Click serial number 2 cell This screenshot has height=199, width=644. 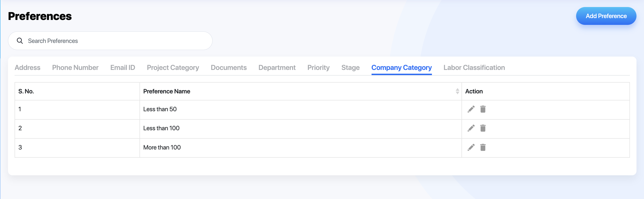pyautogui.click(x=77, y=129)
